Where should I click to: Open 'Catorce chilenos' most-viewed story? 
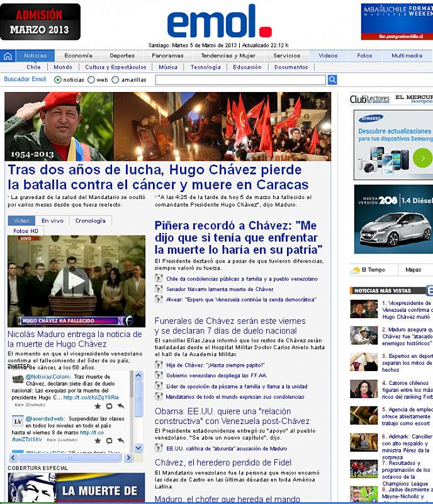(x=407, y=390)
